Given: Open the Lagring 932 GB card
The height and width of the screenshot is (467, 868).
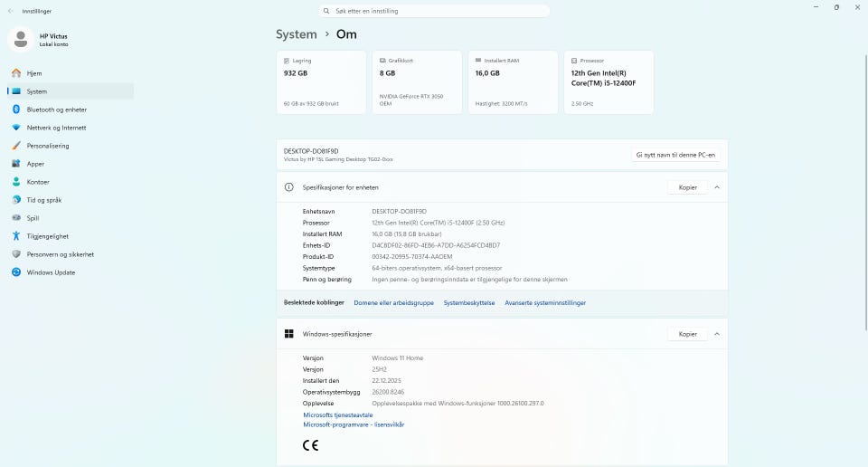Looking at the screenshot, I should (x=321, y=82).
